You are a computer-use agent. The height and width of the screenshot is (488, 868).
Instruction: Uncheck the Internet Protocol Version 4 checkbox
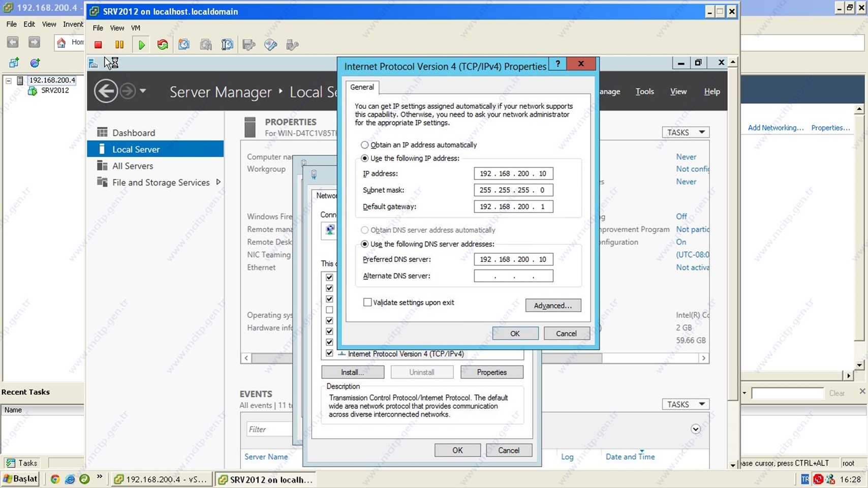(329, 353)
